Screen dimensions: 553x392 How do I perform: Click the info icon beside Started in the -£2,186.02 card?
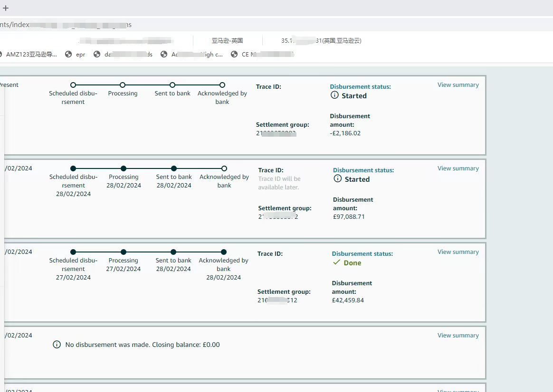pyautogui.click(x=334, y=95)
